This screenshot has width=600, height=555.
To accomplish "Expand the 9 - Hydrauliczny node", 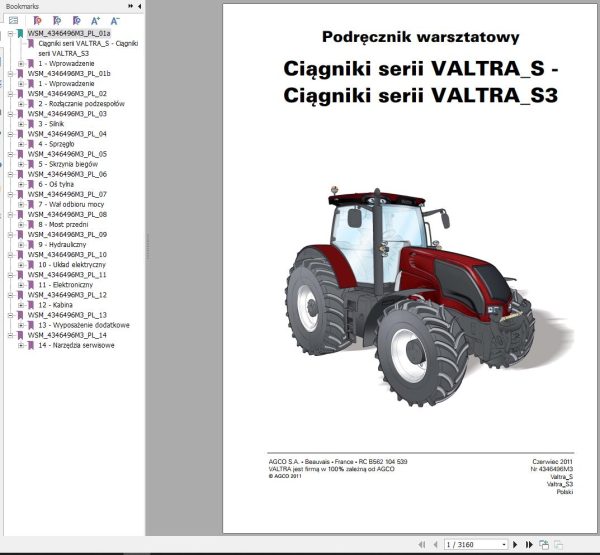I will click(x=21, y=245).
